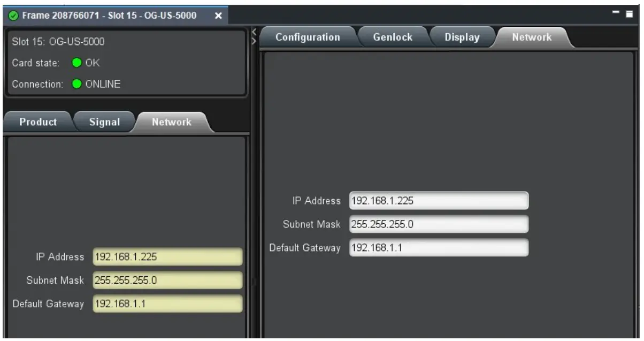Screen dimensions: 644x341
Task: Click the green check icon on frame tab
Action: point(12,16)
